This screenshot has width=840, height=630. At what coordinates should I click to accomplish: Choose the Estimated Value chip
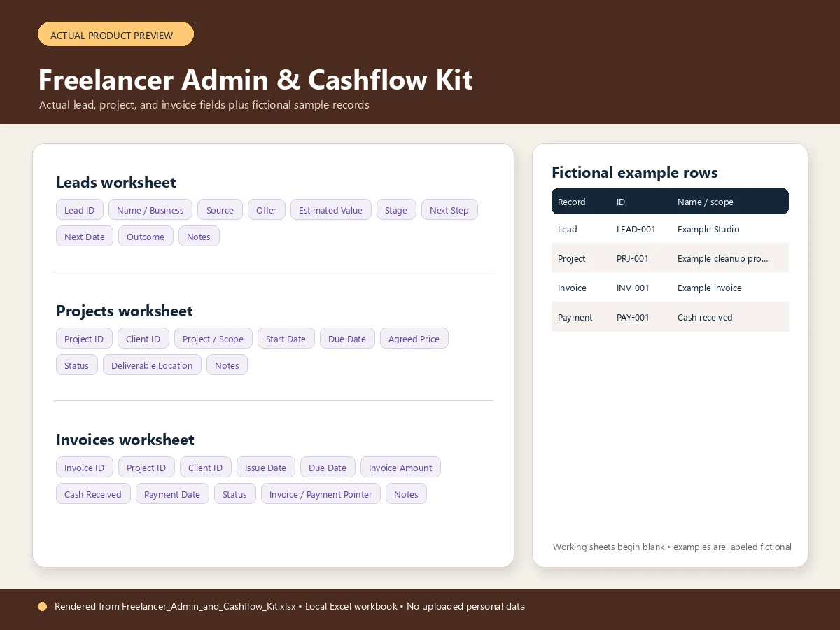coord(331,210)
